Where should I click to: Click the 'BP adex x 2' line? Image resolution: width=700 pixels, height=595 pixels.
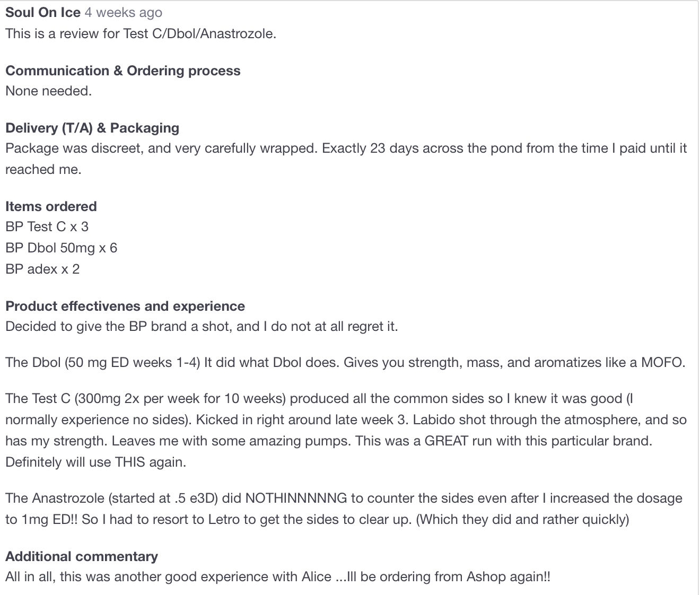[x=42, y=269]
